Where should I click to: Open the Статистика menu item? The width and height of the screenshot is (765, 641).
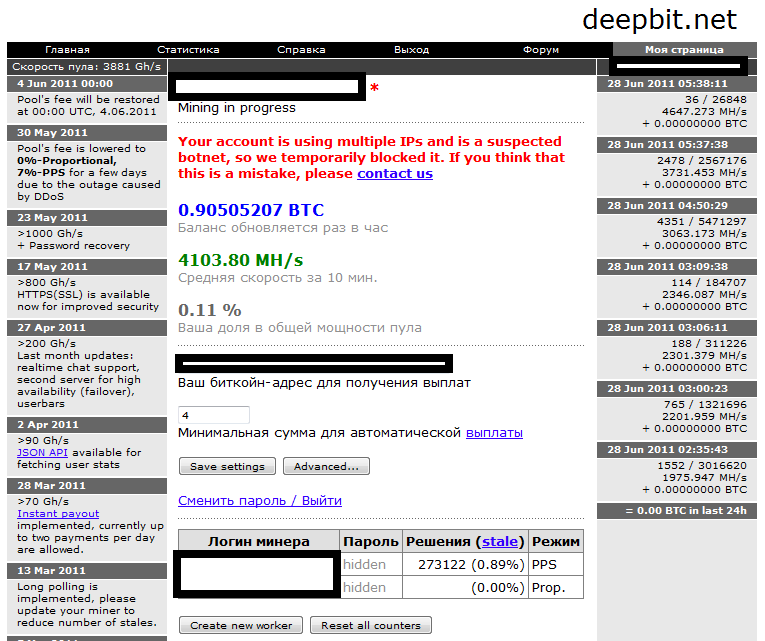[x=188, y=50]
